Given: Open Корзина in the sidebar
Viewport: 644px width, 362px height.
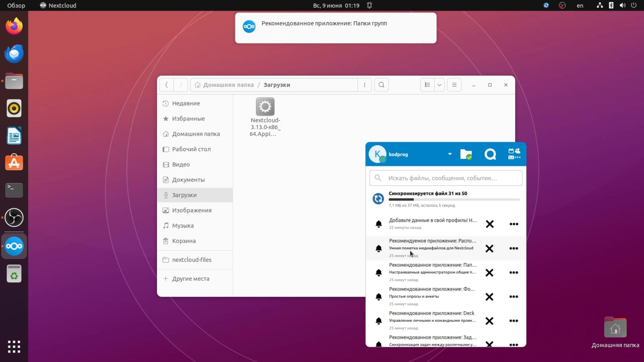Looking at the screenshot, I should click(x=195, y=241).
